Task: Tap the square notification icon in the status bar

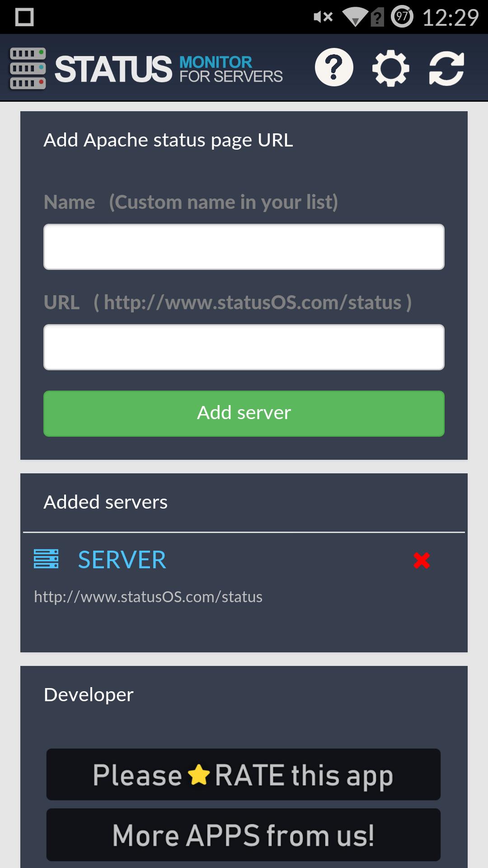Action: click(24, 17)
